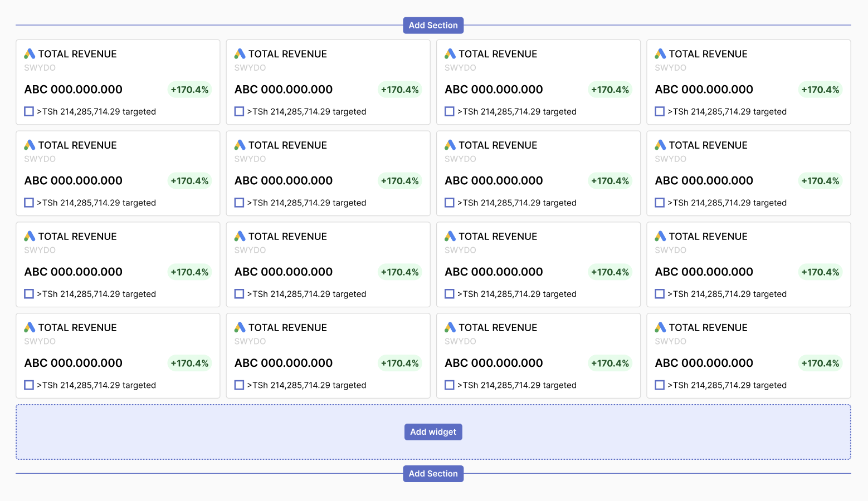This screenshot has width=868, height=501.
Task: Click the Google Ads icon in row 4, column 4 card
Action: (x=660, y=327)
